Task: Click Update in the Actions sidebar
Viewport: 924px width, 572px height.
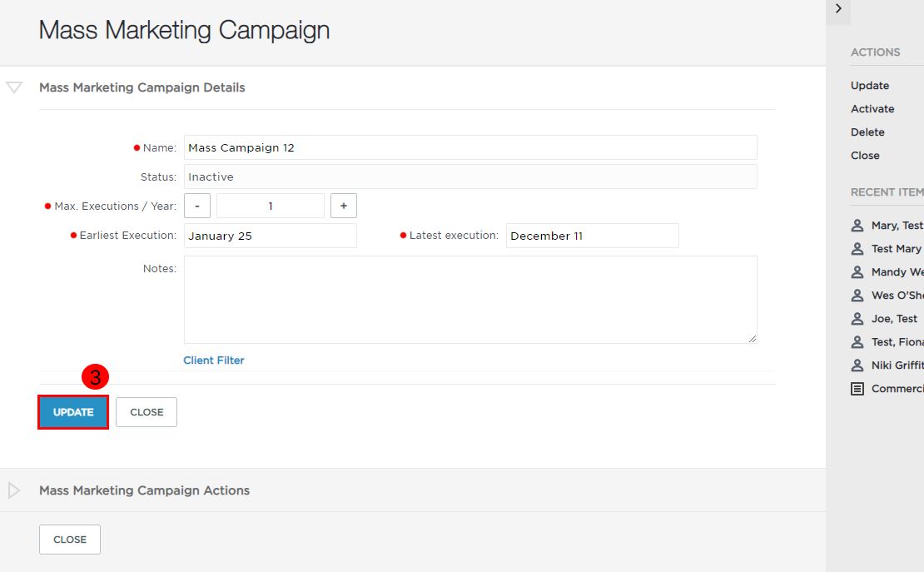Action: pos(870,86)
